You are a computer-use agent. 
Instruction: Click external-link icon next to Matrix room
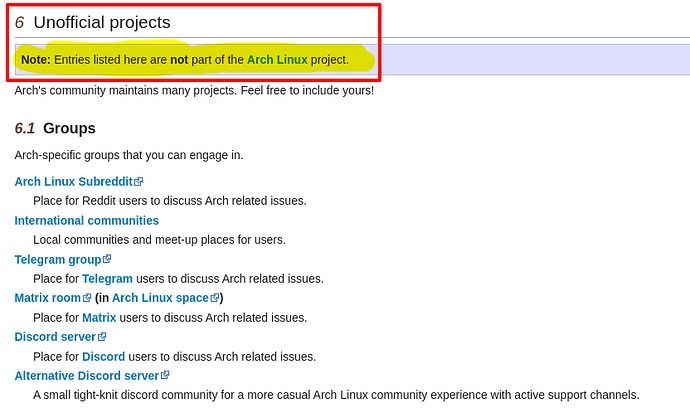point(87,298)
